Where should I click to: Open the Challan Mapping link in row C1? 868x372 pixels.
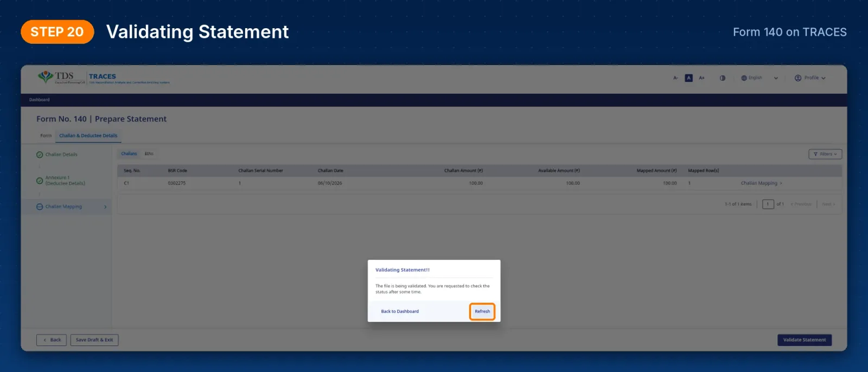click(761, 183)
